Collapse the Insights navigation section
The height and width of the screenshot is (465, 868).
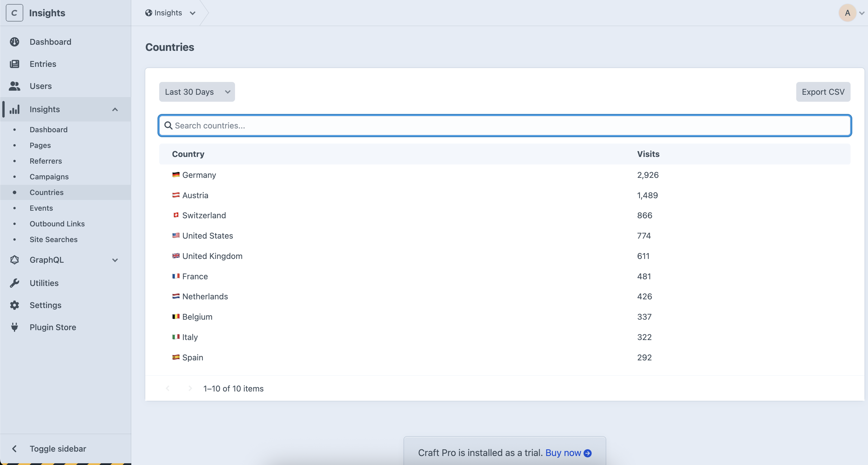pyautogui.click(x=115, y=109)
